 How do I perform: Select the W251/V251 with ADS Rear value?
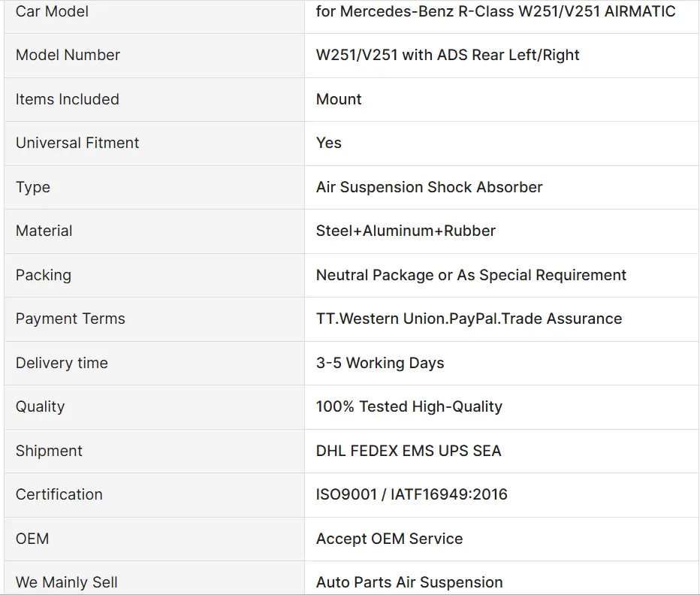click(x=448, y=55)
